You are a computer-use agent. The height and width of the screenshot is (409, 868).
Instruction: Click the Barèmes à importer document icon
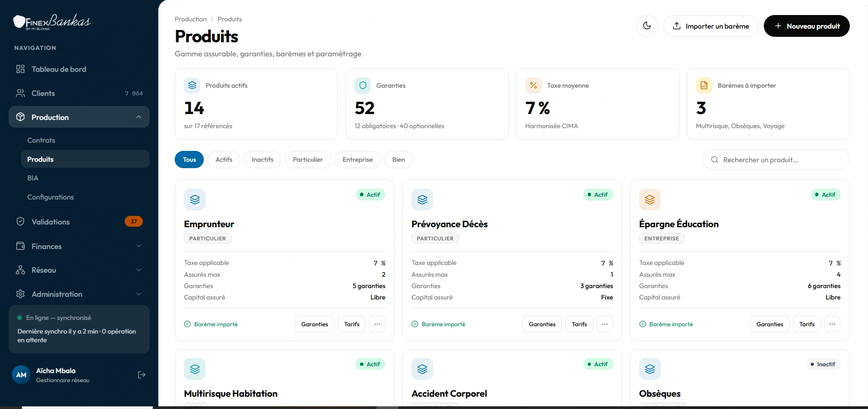pyautogui.click(x=704, y=85)
